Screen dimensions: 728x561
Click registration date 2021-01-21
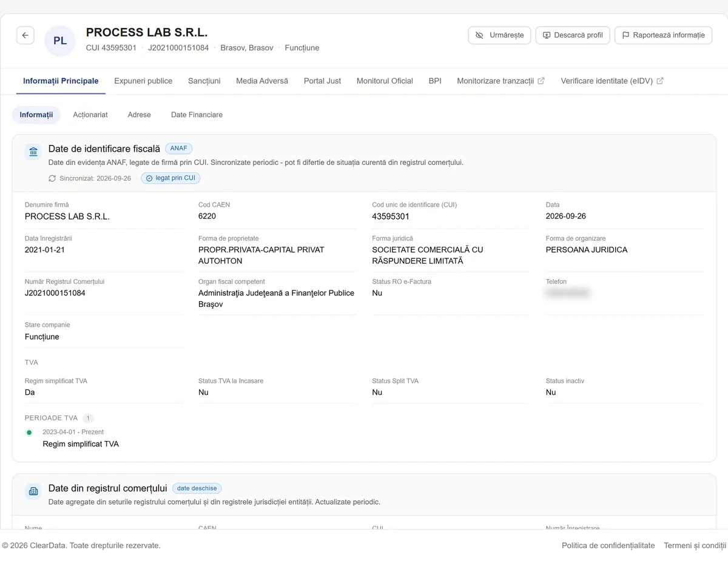[45, 250]
